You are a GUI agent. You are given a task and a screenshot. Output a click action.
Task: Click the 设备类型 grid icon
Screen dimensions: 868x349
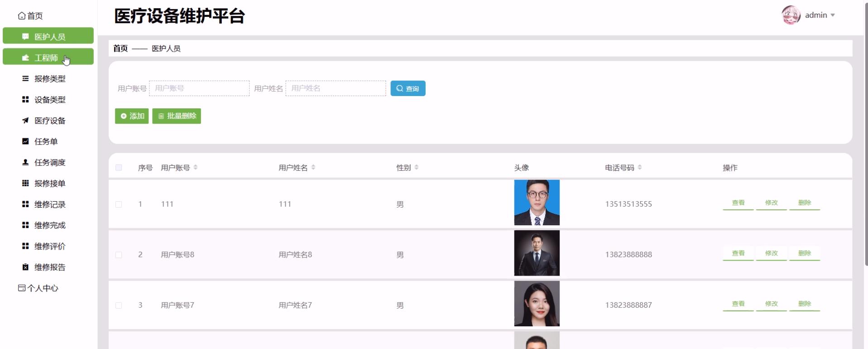[25, 99]
